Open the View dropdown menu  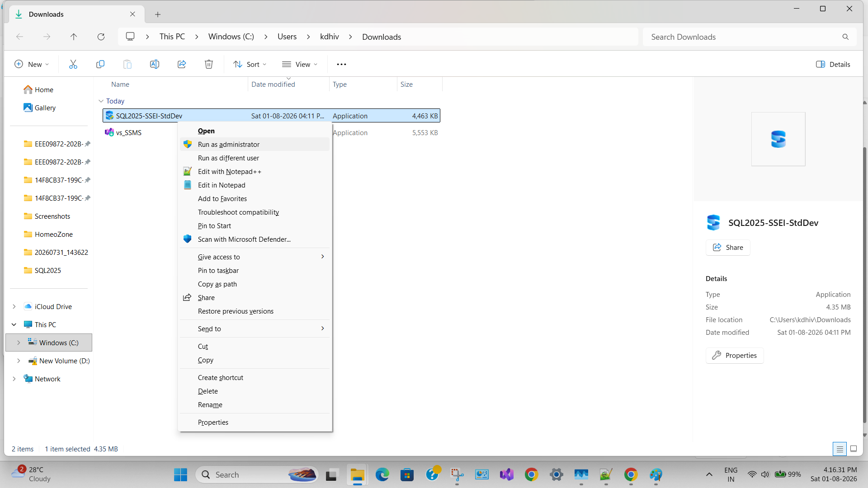pyautogui.click(x=300, y=64)
